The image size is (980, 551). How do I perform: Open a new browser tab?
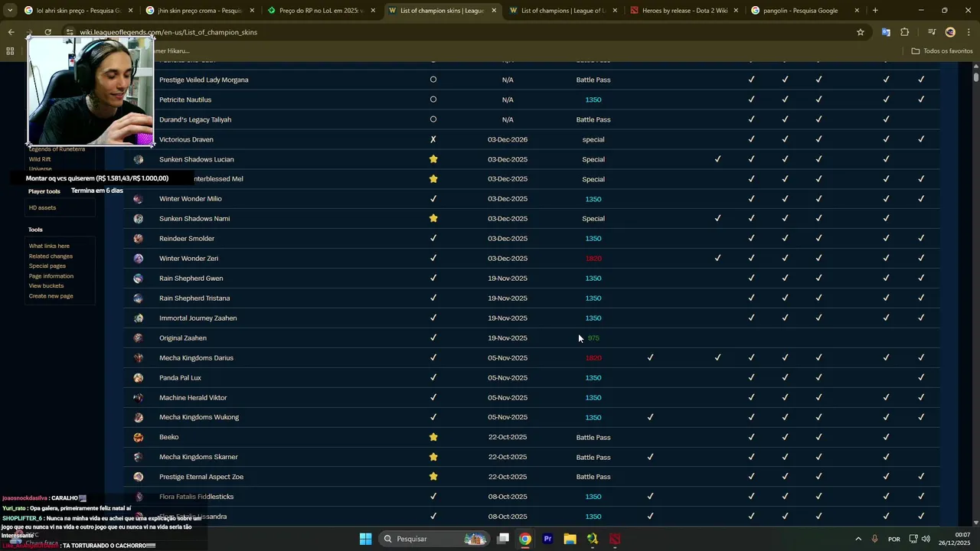875,11
